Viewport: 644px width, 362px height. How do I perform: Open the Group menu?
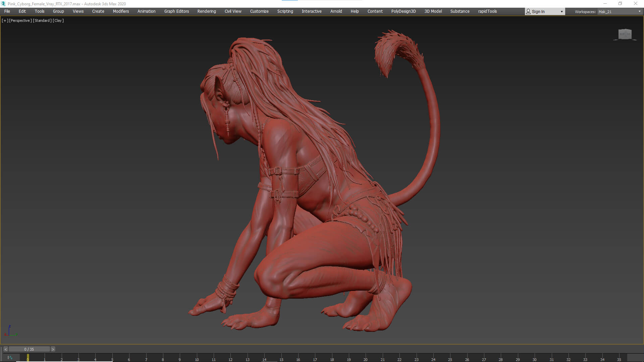[x=58, y=11]
